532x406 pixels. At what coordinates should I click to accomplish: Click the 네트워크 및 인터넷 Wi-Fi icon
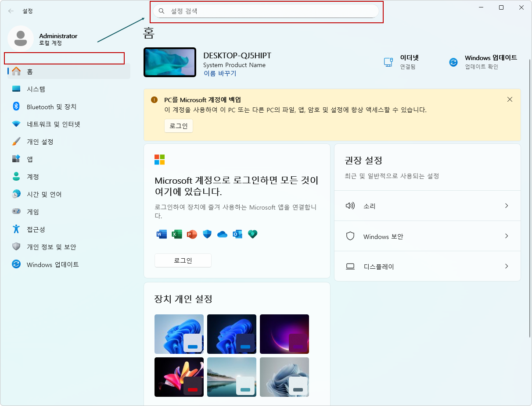tap(16, 124)
